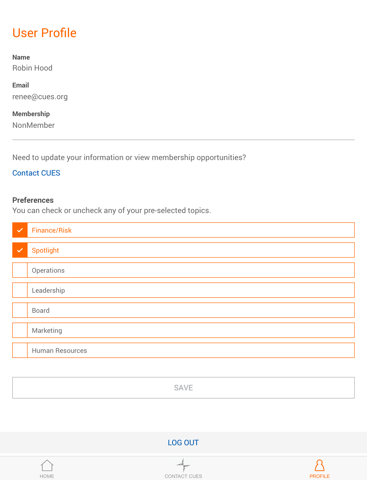367x480 pixels.
Task: Tick the Board preference checkbox
Action: (20, 310)
